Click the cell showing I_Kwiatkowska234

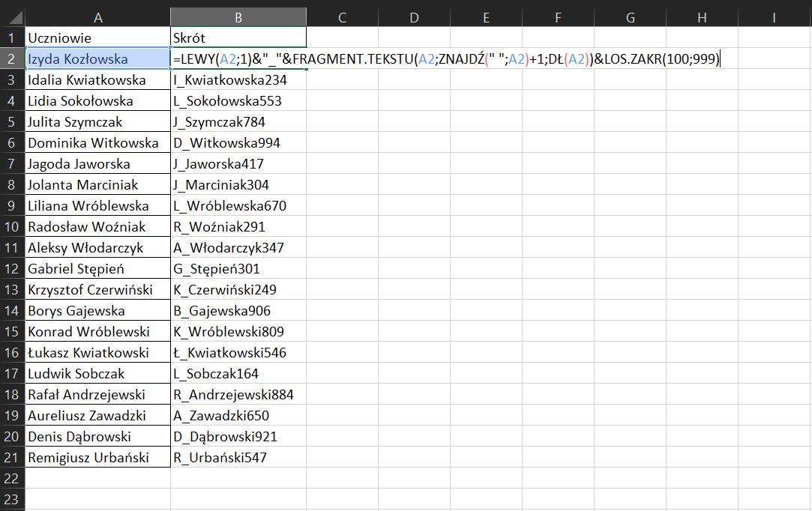[238, 79]
